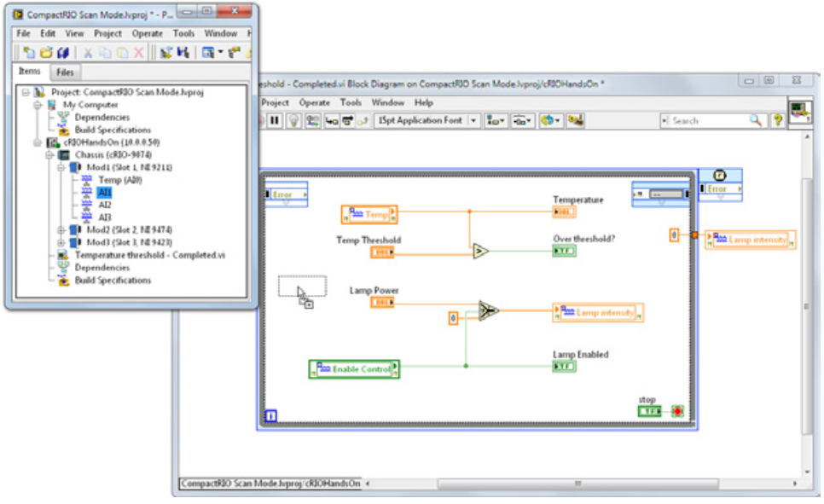Screen dimensions: 824x504
Task: Open the 15pt Application Font dropdown
Action: click(474, 119)
